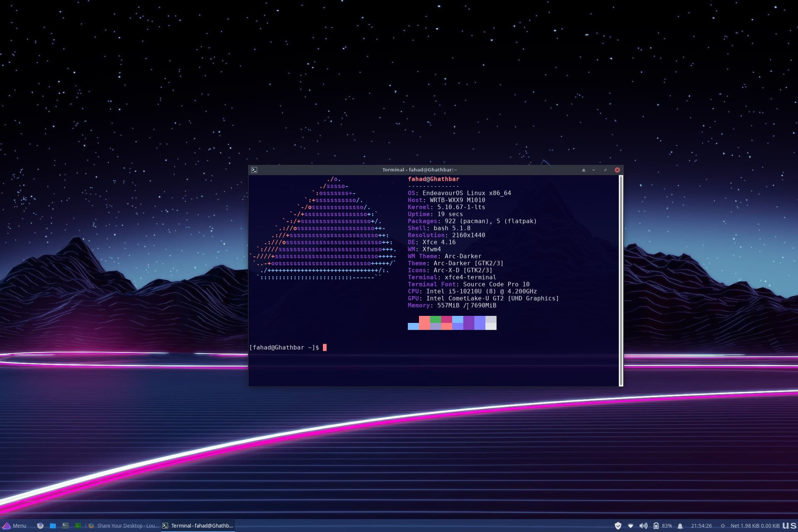The image size is (798, 532).
Task: Click the Shell: bash 5.1.8 line
Action: [439, 229]
